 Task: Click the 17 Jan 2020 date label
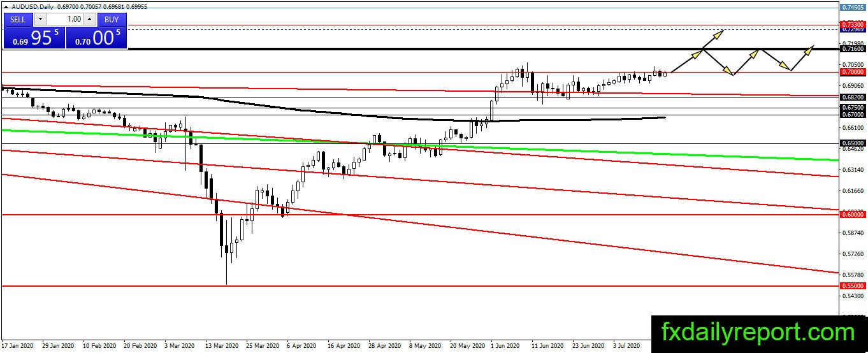[17, 346]
